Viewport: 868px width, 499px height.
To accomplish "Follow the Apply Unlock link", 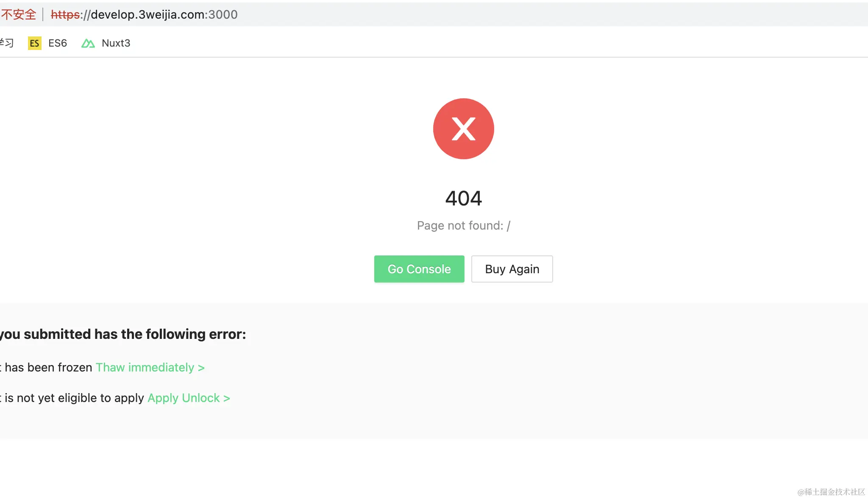I will (x=189, y=398).
